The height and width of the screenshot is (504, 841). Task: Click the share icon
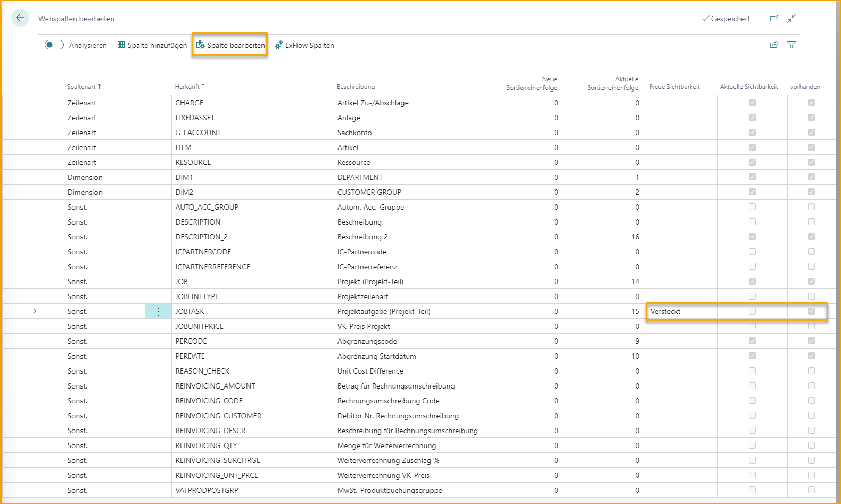tap(774, 45)
